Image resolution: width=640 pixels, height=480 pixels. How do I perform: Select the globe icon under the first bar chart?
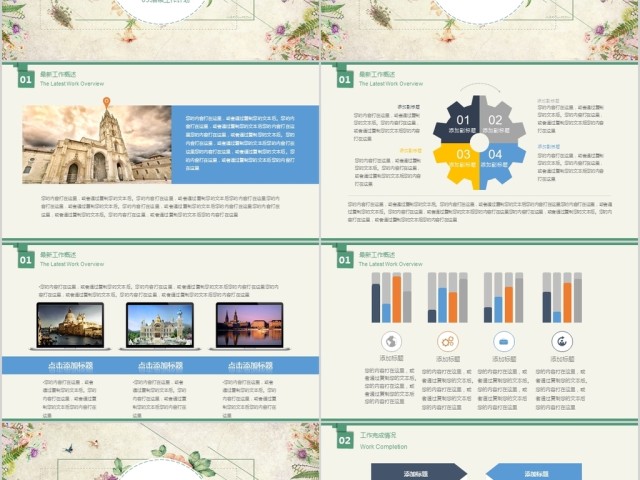[x=391, y=341]
